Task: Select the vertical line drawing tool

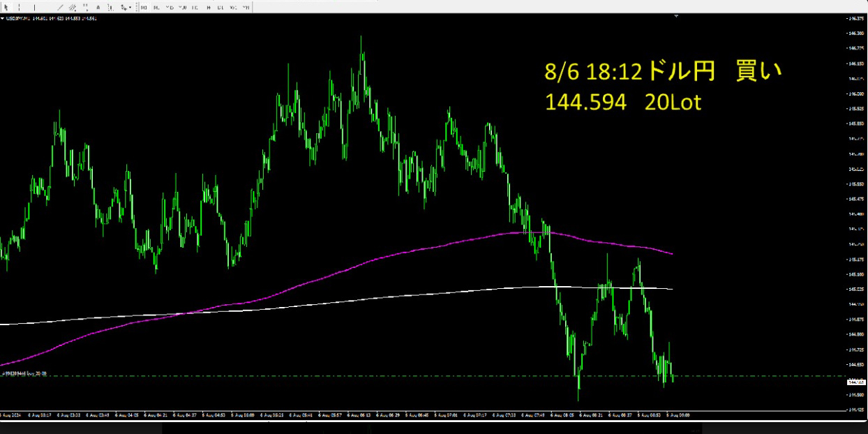Action: 34,8
